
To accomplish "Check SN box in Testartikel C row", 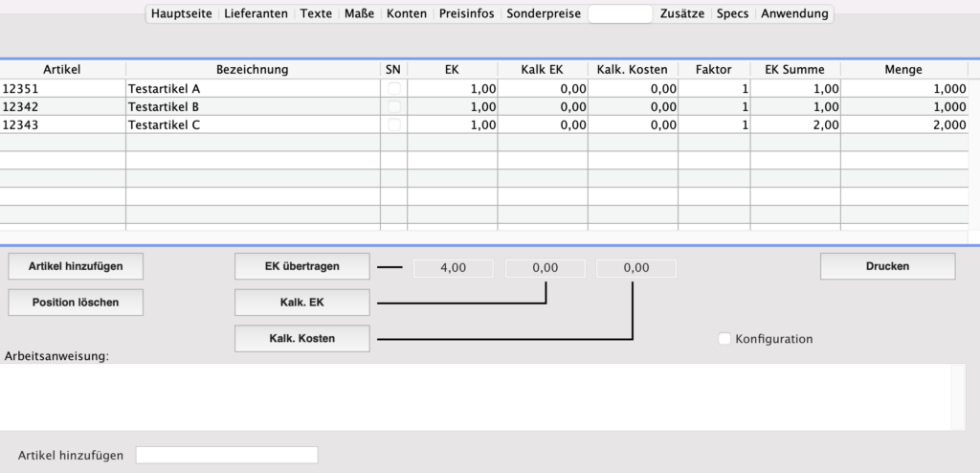I will pos(393,124).
